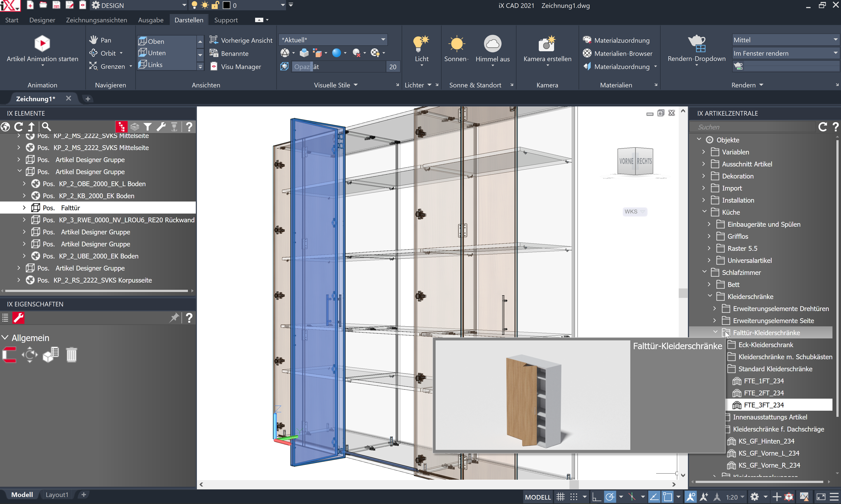Viewport: 841px width, 504px height.
Task: Click the Sonnen- sun status icon
Action: click(456, 43)
